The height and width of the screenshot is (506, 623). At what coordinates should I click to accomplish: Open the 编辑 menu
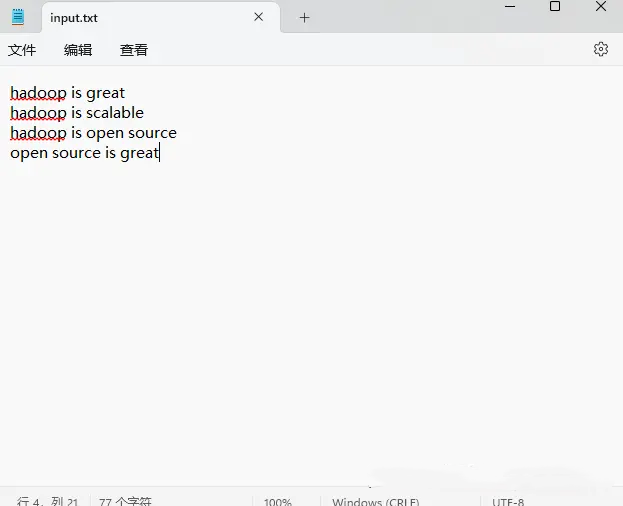tap(78, 50)
